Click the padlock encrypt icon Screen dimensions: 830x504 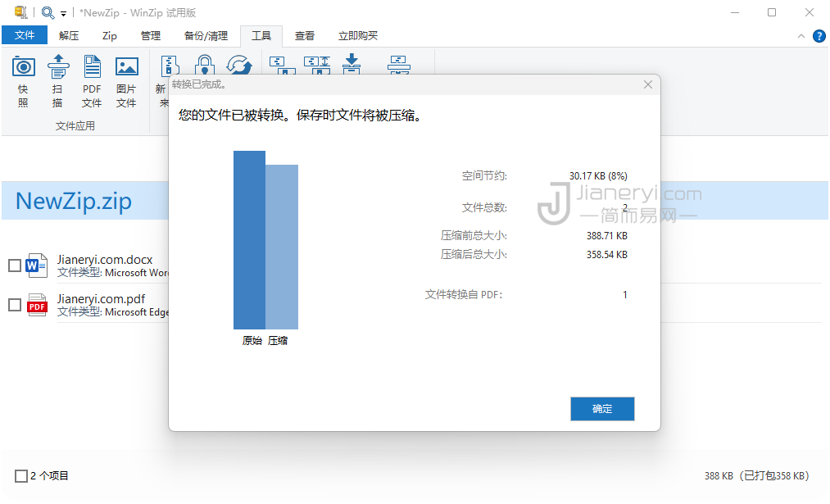(x=204, y=65)
